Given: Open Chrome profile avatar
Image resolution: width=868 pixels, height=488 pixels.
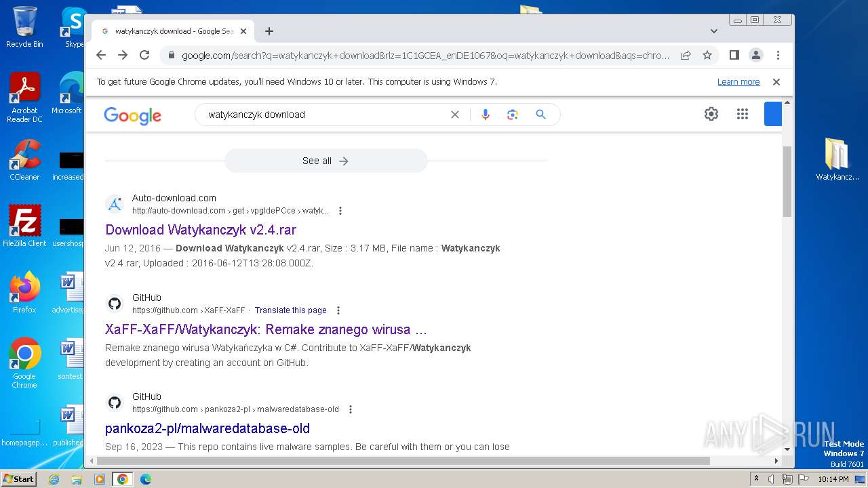Looking at the screenshot, I should pyautogui.click(x=756, y=55).
